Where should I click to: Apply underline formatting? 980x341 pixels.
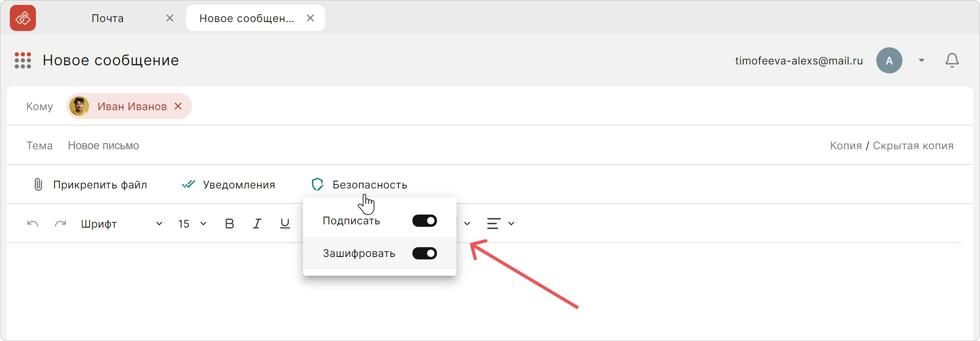[x=285, y=224]
